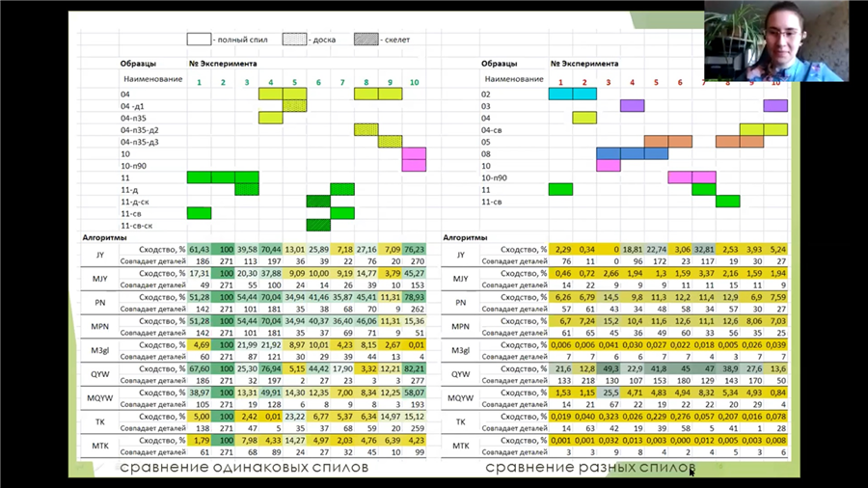This screenshot has height=488, width=868.
Task: Click experiment column header '1' in right table
Action: pyautogui.click(x=560, y=82)
